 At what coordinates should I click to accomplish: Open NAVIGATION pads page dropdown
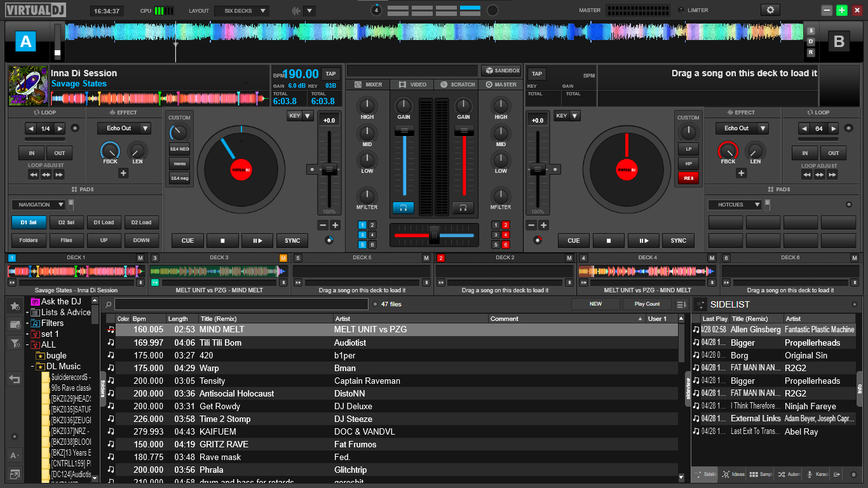click(39, 205)
